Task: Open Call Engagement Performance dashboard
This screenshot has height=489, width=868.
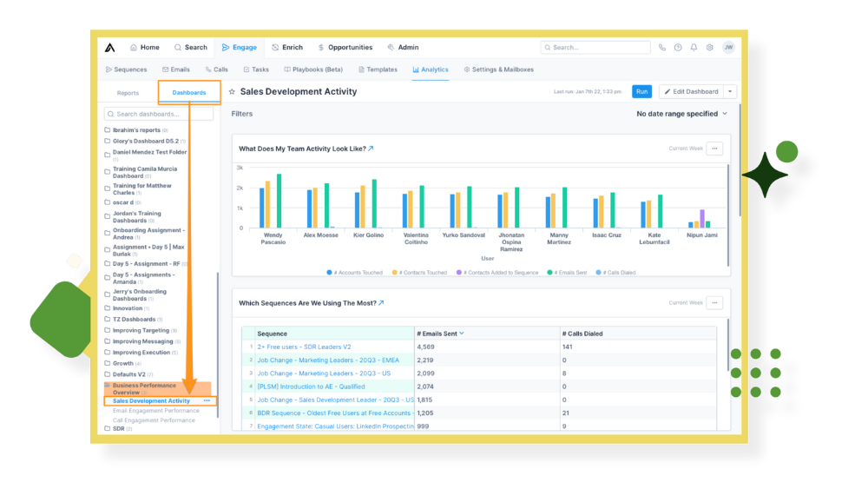Action: tap(154, 421)
